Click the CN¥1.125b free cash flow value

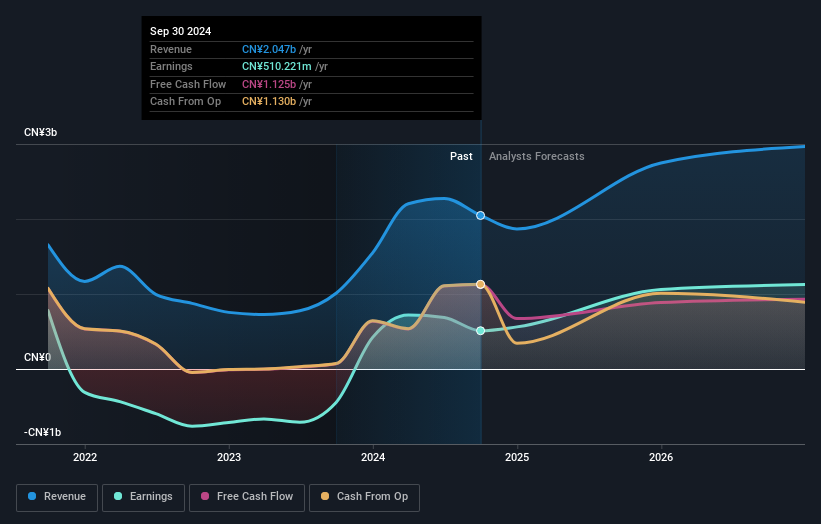coord(269,84)
